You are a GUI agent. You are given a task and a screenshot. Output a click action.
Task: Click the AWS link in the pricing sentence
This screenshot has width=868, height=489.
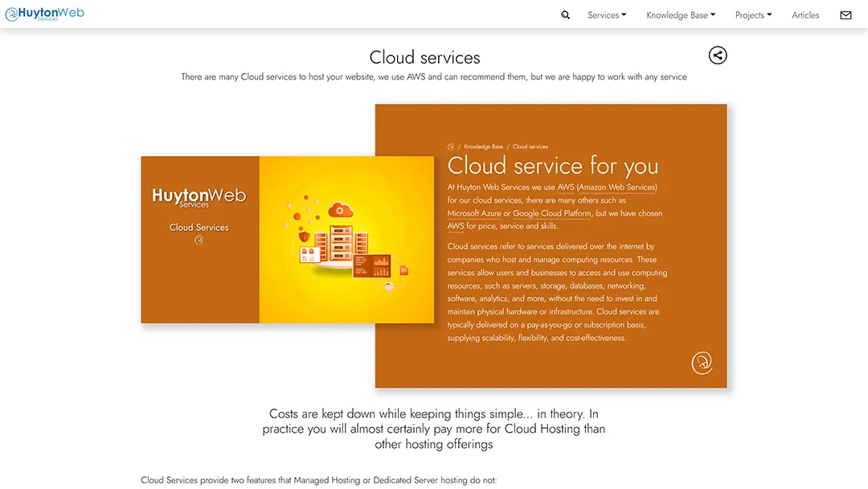pyautogui.click(x=456, y=225)
